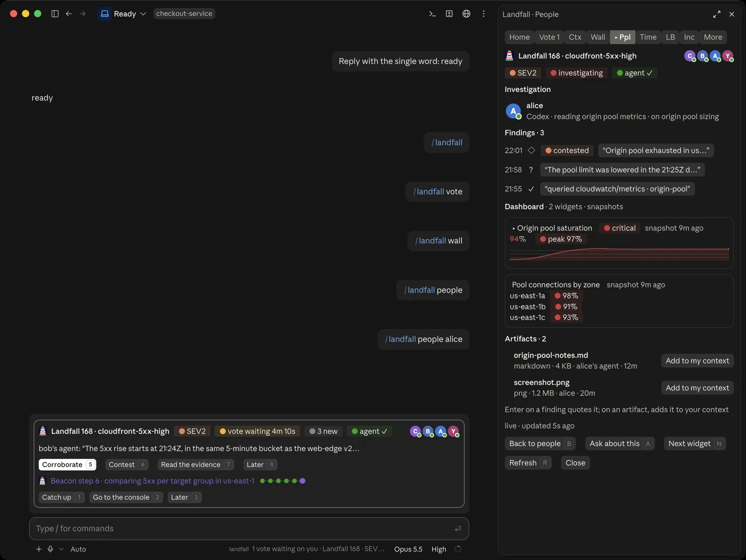Open the terminal prompt icon
This screenshot has width=746, height=560.
pyautogui.click(x=432, y=14)
